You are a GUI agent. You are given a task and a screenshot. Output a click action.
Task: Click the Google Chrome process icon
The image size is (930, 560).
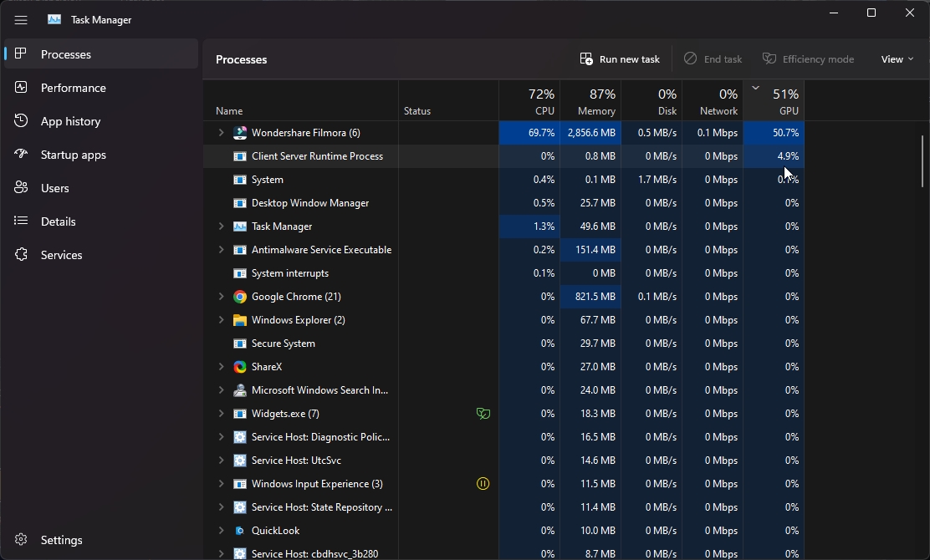click(x=240, y=296)
